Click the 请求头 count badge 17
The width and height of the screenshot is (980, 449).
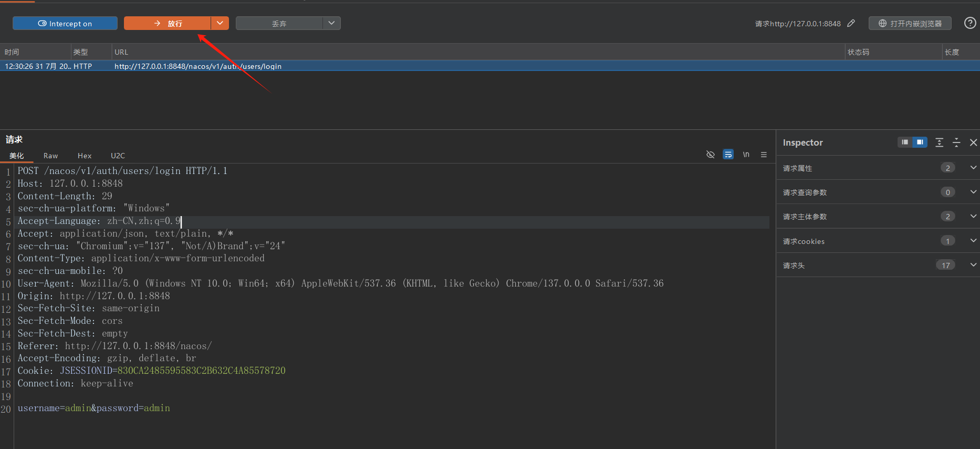pyautogui.click(x=945, y=265)
